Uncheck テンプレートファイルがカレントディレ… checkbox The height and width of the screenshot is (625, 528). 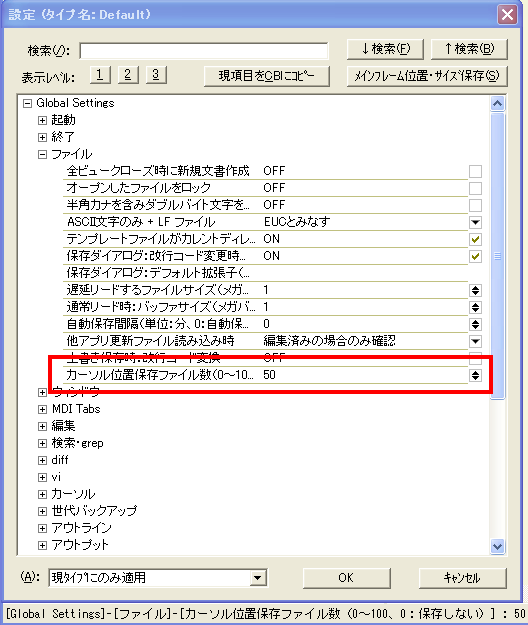pyautogui.click(x=475, y=239)
